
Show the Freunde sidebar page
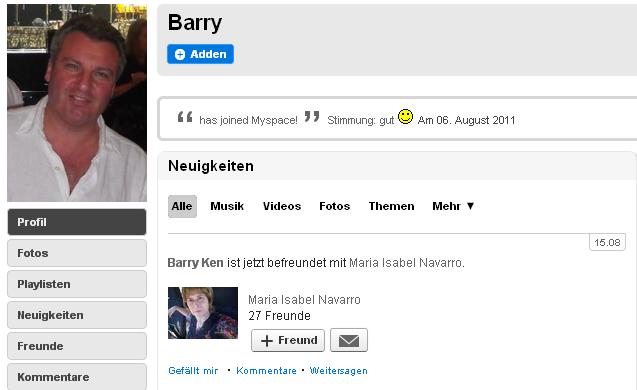click(x=77, y=346)
